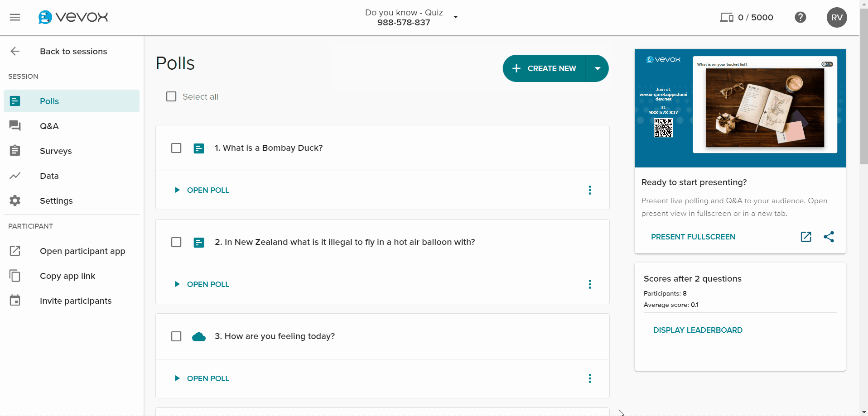
Task: Open more options for Bombay Duck poll
Action: (x=590, y=190)
